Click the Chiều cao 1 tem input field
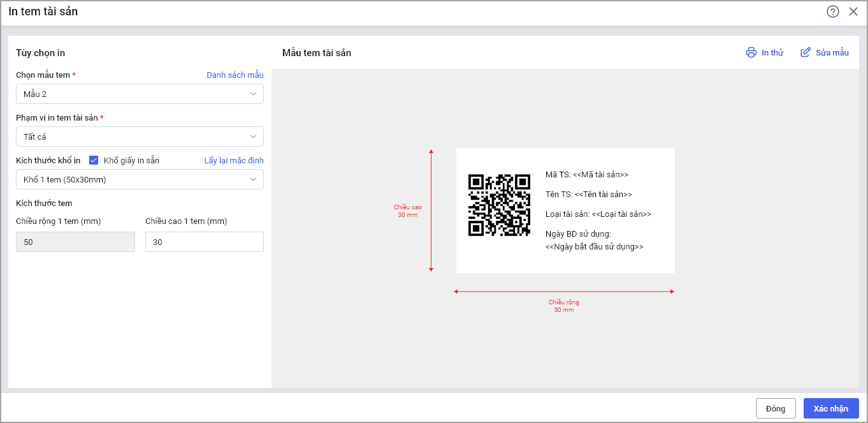Viewport: 868px width, 423px height. [x=204, y=242]
